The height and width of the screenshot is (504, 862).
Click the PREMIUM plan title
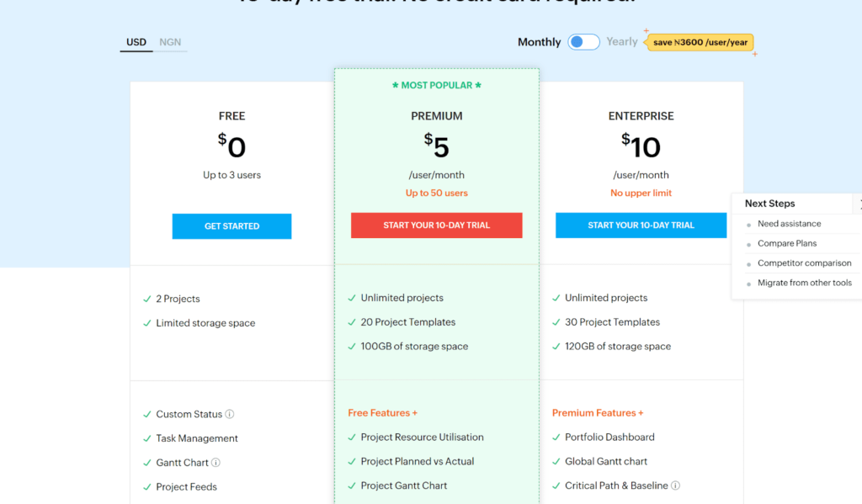pos(437,116)
